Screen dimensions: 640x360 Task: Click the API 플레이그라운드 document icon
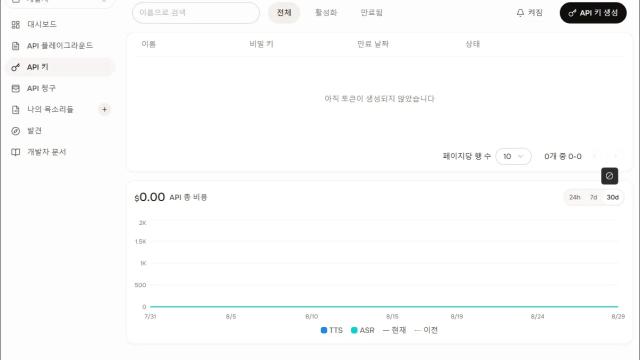click(x=16, y=46)
